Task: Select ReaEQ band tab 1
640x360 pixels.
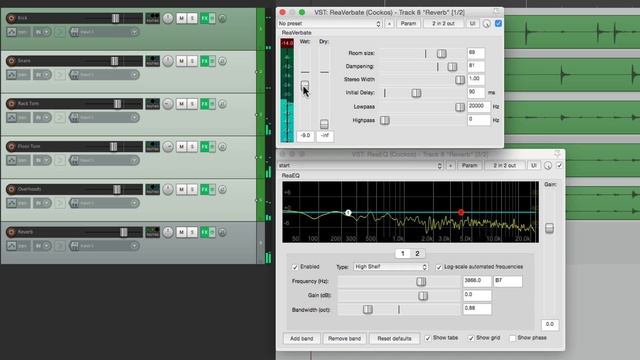Action: click(402, 253)
